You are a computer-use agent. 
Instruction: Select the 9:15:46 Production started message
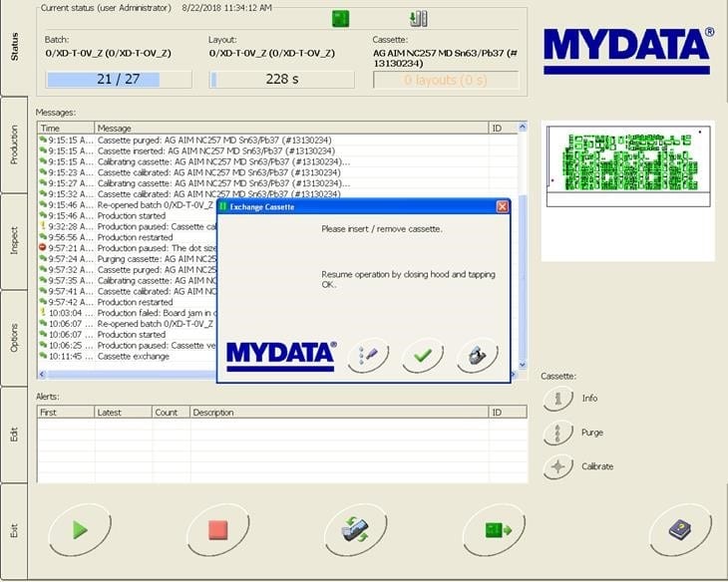(128, 216)
